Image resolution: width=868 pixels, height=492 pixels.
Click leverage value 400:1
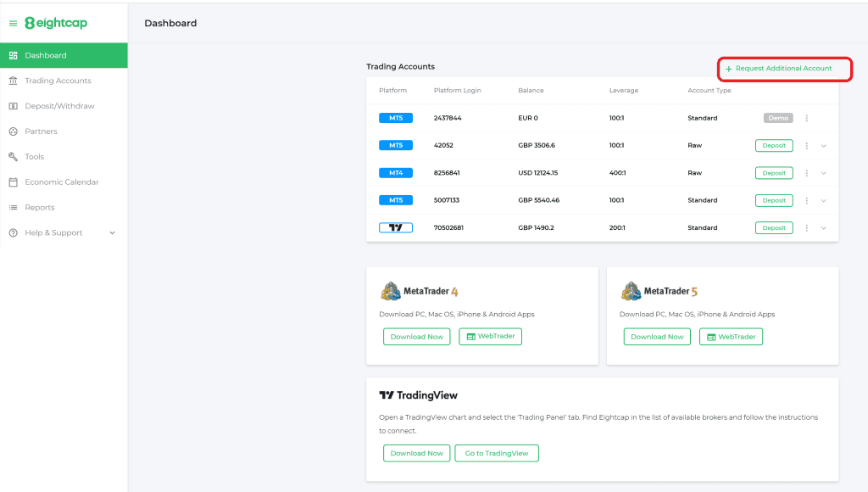pyautogui.click(x=617, y=173)
